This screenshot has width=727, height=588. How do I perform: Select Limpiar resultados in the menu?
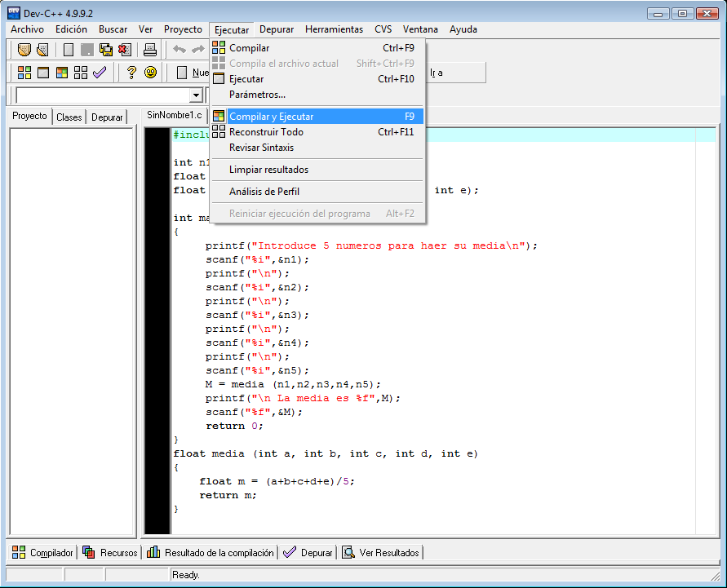[317, 170]
